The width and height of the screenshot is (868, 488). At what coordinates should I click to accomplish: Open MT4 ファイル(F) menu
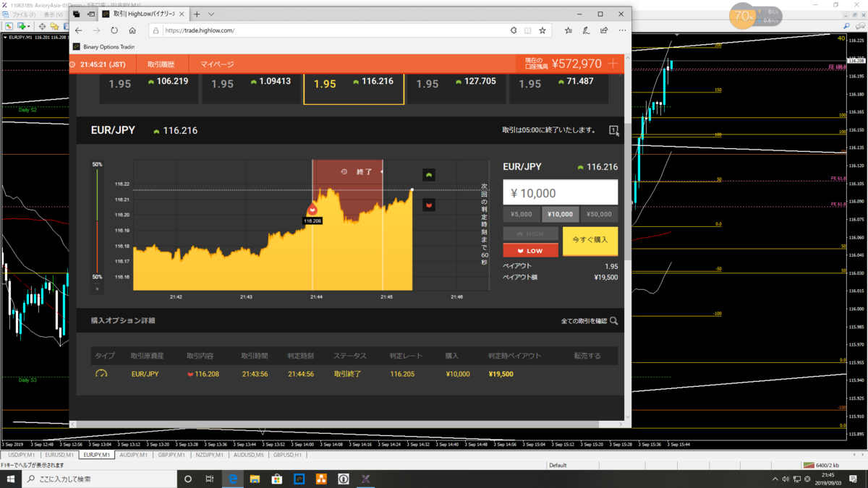pos(24,14)
